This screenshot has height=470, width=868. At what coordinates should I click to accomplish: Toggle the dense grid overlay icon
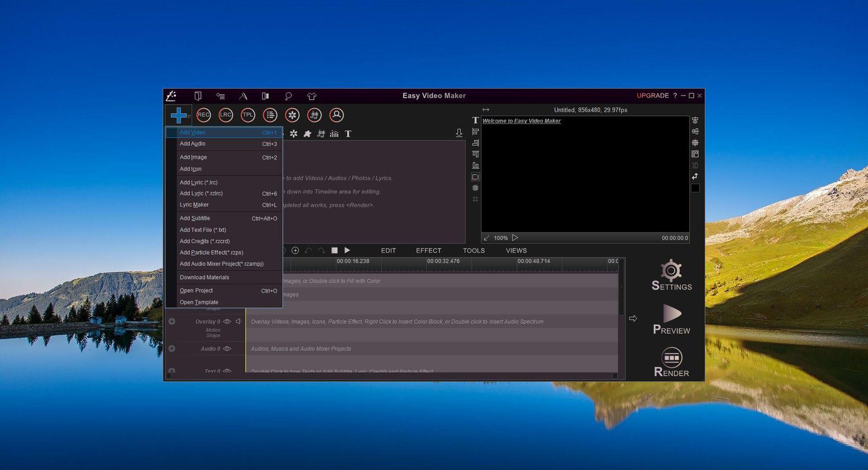point(475,188)
